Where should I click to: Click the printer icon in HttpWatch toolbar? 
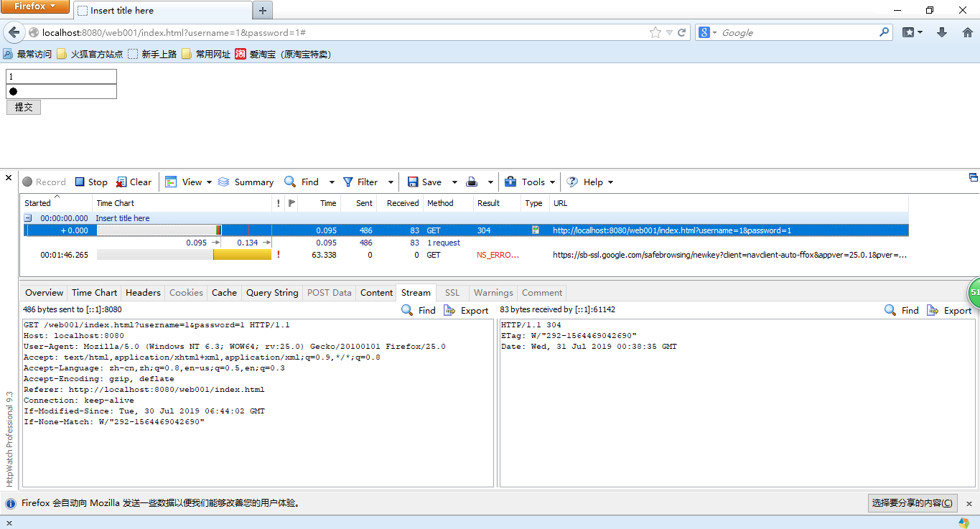(x=472, y=182)
